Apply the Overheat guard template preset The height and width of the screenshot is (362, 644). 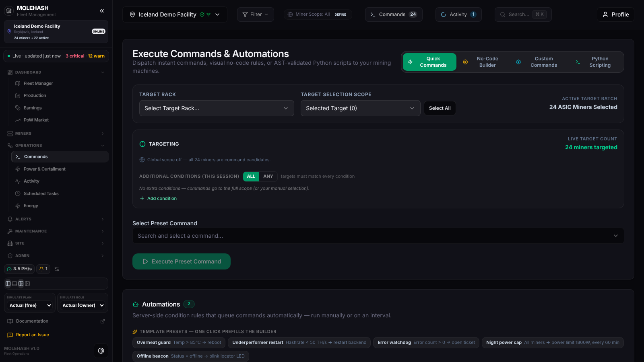[x=179, y=343]
